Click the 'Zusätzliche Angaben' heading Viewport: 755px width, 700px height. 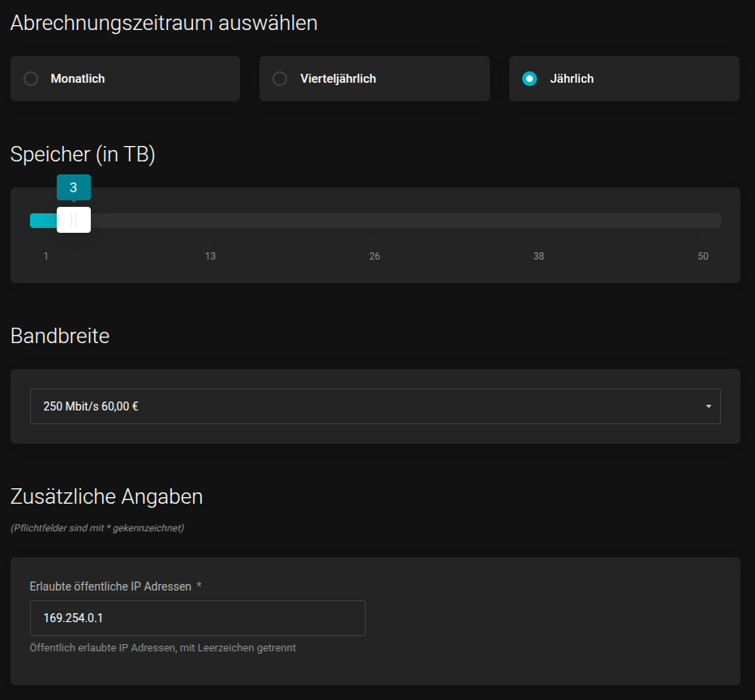pos(106,496)
